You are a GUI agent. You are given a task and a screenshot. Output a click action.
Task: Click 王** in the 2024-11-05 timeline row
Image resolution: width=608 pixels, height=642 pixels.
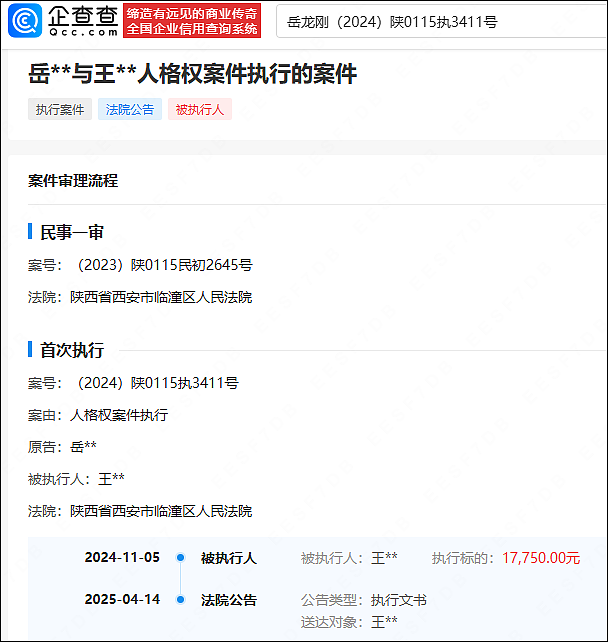click(384, 558)
